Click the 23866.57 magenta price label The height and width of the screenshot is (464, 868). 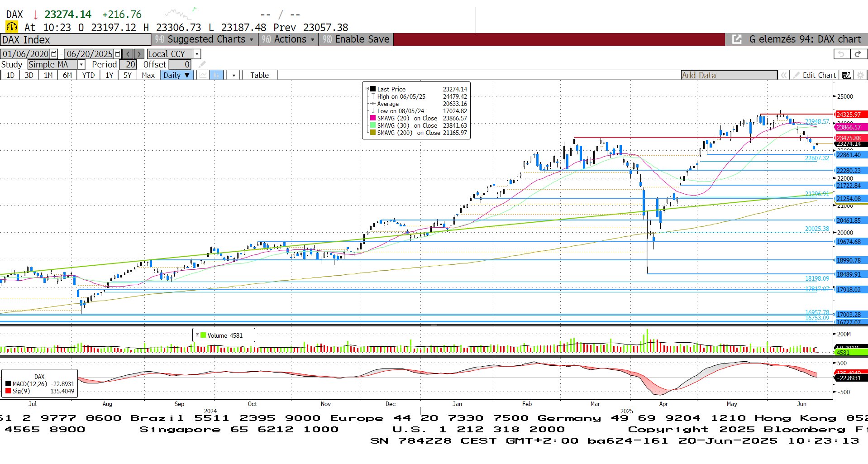pos(851,127)
